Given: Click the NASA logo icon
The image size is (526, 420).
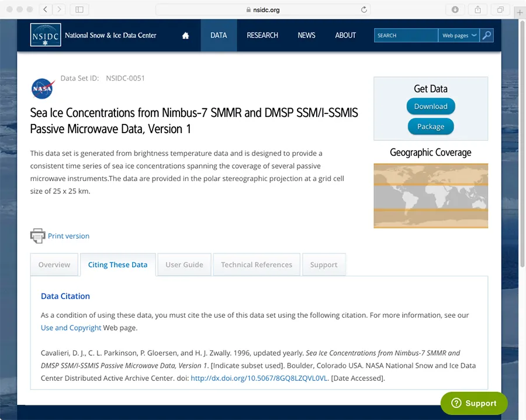Looking at the screenshot, I should coord(43,89).
